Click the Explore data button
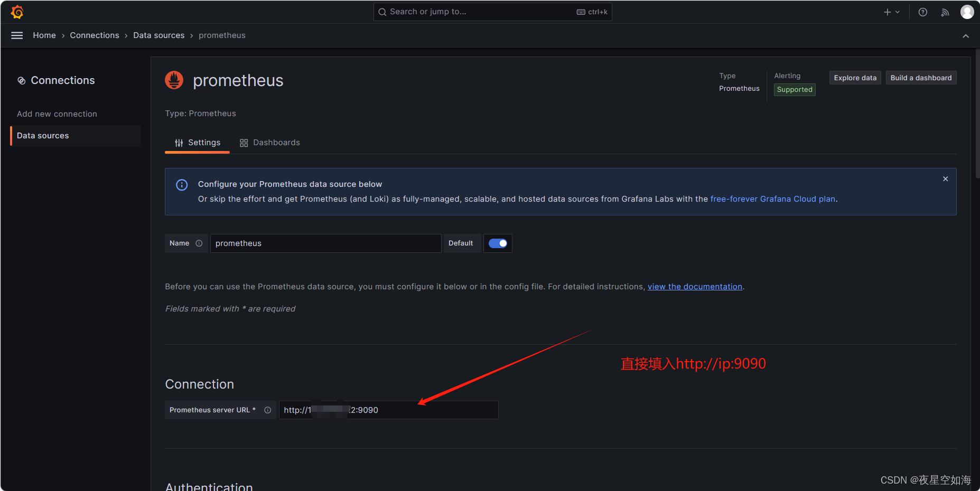980x491 pixels. 855,78
